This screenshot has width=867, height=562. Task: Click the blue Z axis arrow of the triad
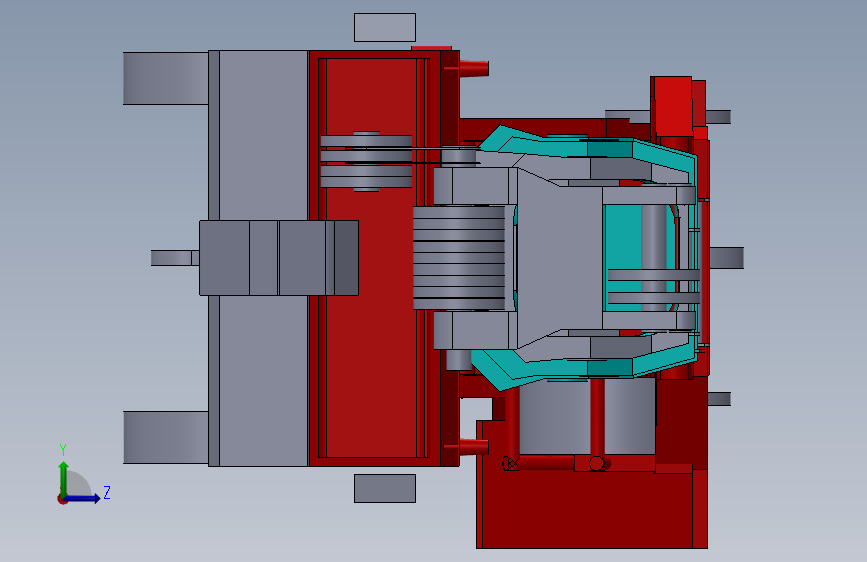pos(84,498)
